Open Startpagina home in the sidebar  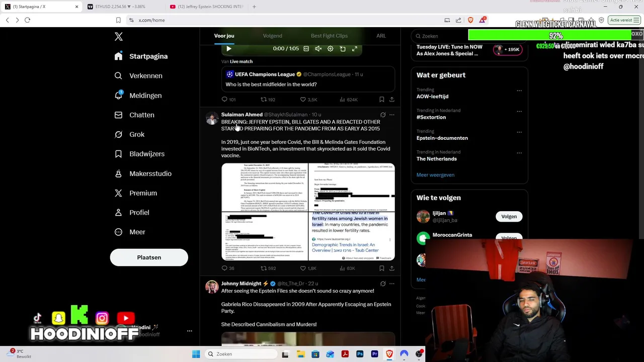click(141, 56)
